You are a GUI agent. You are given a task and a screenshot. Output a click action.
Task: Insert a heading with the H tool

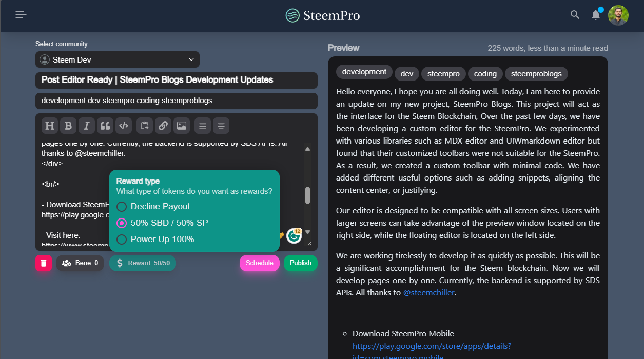(50, 126)
